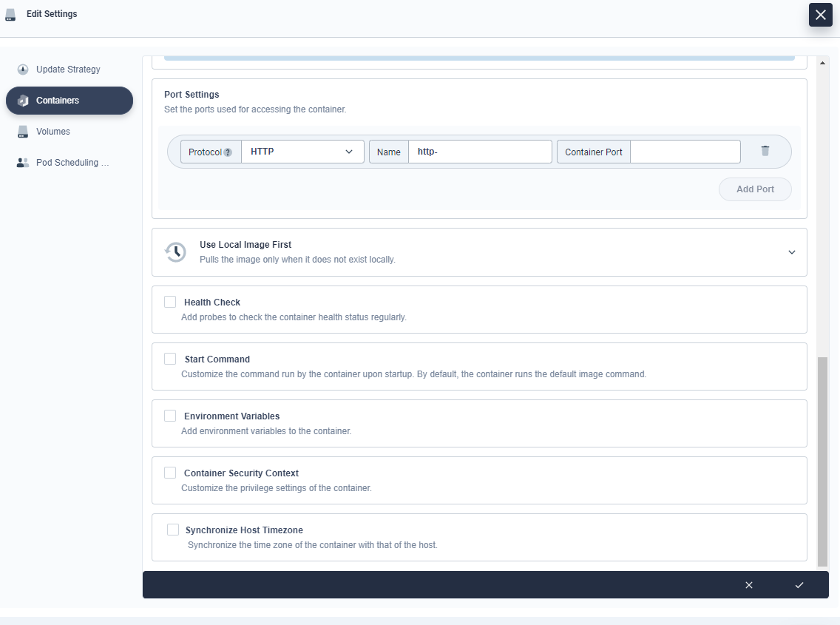840x625 pixels.
Task: Expand the Use Local Image First chevron
Action: [x=792, y=252]
